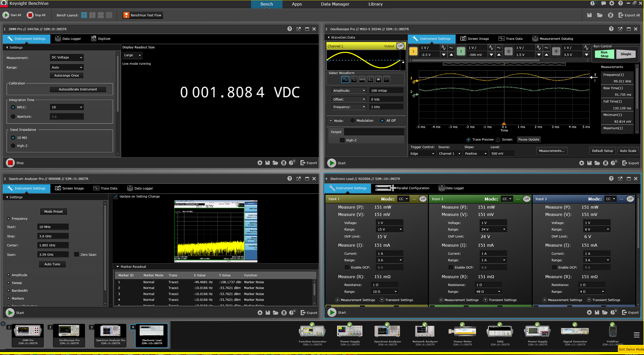The image size is (644, 355).
Task: Click the BenchVue Test Flow icon
Action: [126, 15]
